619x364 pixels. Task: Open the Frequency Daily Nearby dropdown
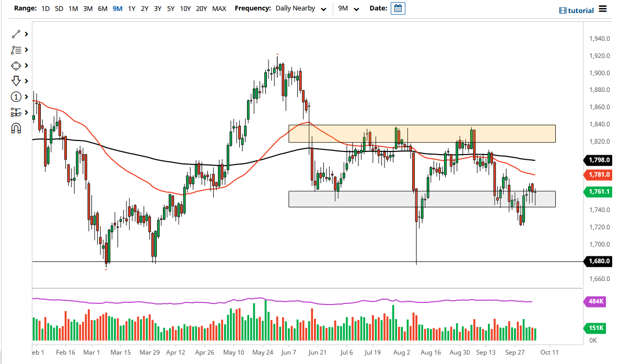click(x=301, y=8)
